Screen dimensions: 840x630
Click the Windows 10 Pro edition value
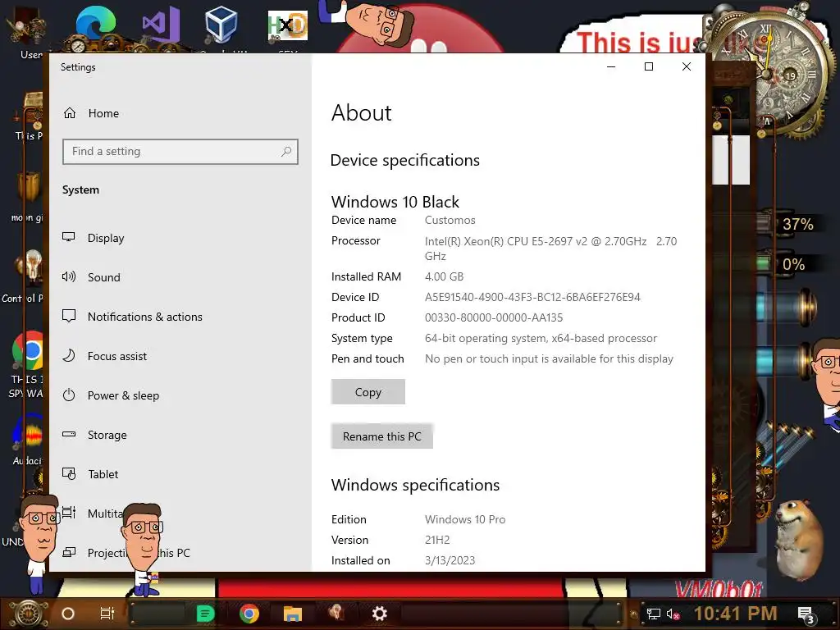465,519
